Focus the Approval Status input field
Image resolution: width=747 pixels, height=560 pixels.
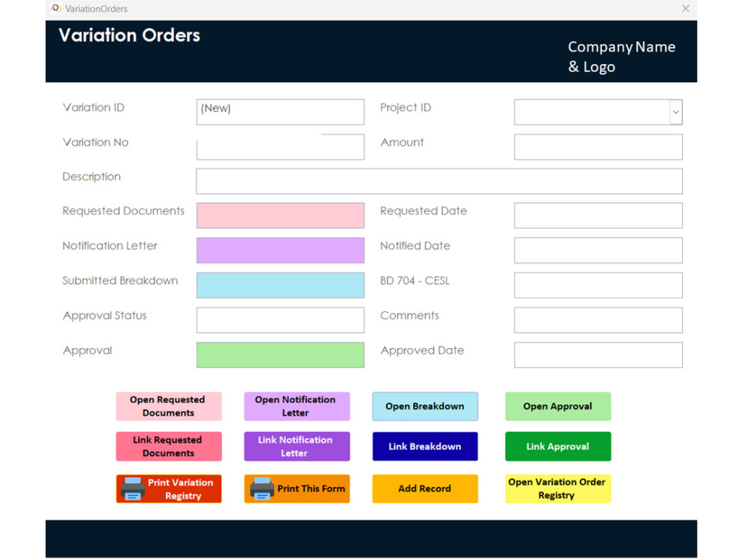coord(280,320)
